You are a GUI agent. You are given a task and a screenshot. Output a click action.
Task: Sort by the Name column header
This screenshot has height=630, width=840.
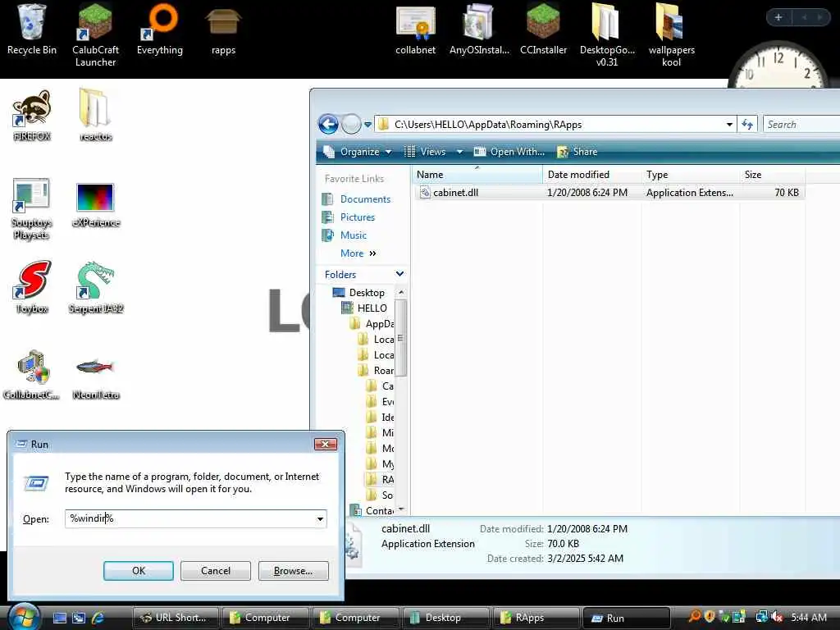click(477, 175)
